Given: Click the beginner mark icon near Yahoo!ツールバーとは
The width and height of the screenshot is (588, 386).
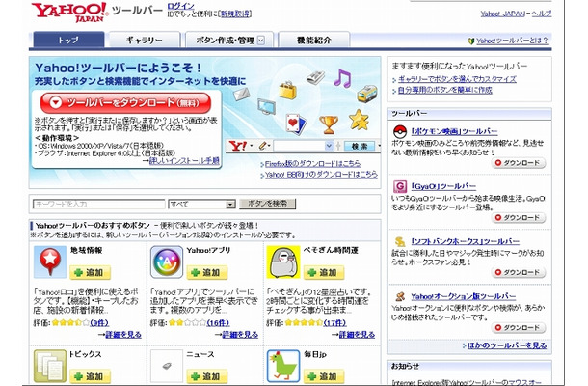Looking at the screenshot, I should pyautogui.click(x=471, y=41).
